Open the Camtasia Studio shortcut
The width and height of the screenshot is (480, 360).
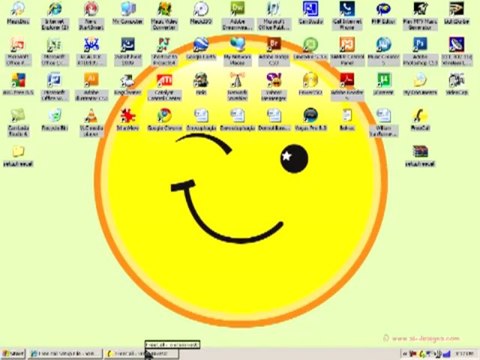click(x=18, y=122)
